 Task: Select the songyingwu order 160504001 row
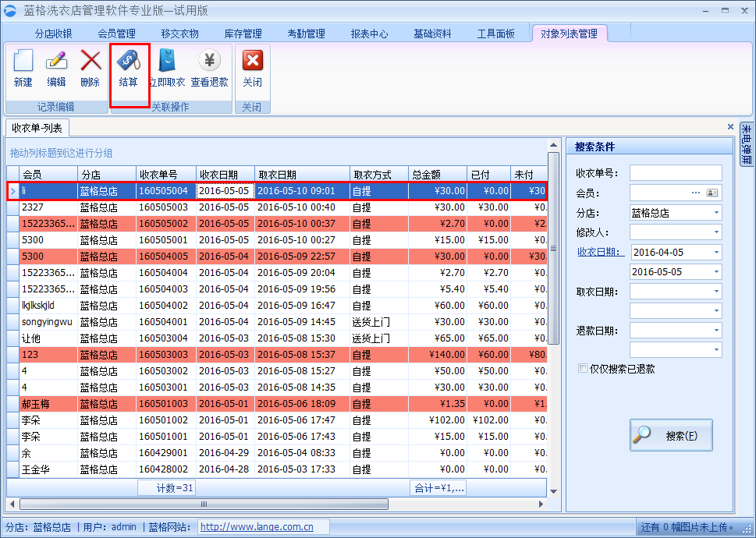pos(277,322)
